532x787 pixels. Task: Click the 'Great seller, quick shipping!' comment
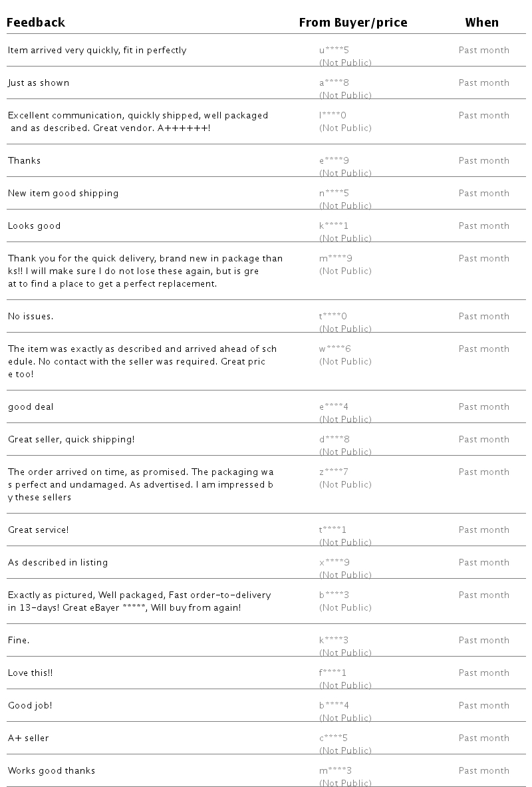pyautogui.click(x=71, y=440)
